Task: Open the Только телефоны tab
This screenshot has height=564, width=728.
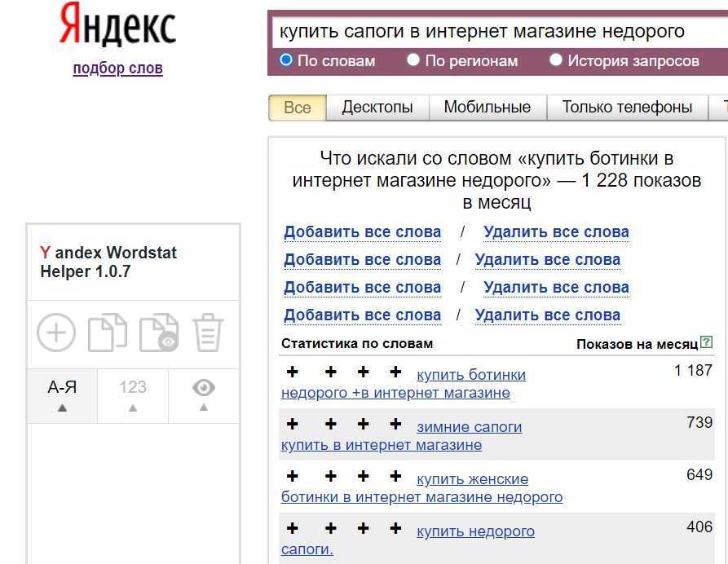Action: click(627, 108)
